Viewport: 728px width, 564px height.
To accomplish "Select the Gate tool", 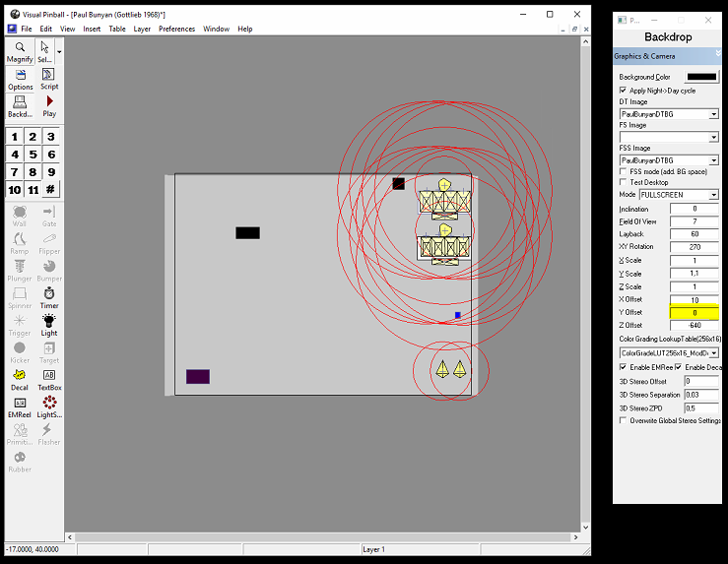I will (48, 217).
